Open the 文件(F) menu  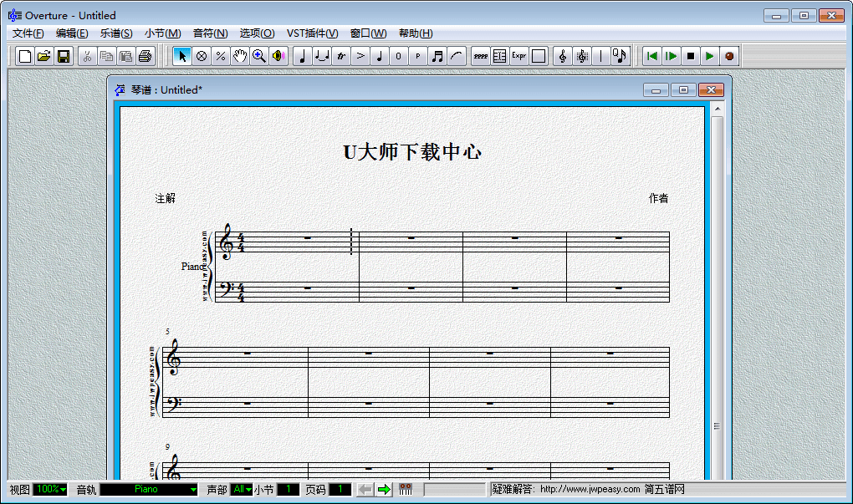tap(28, 33)
